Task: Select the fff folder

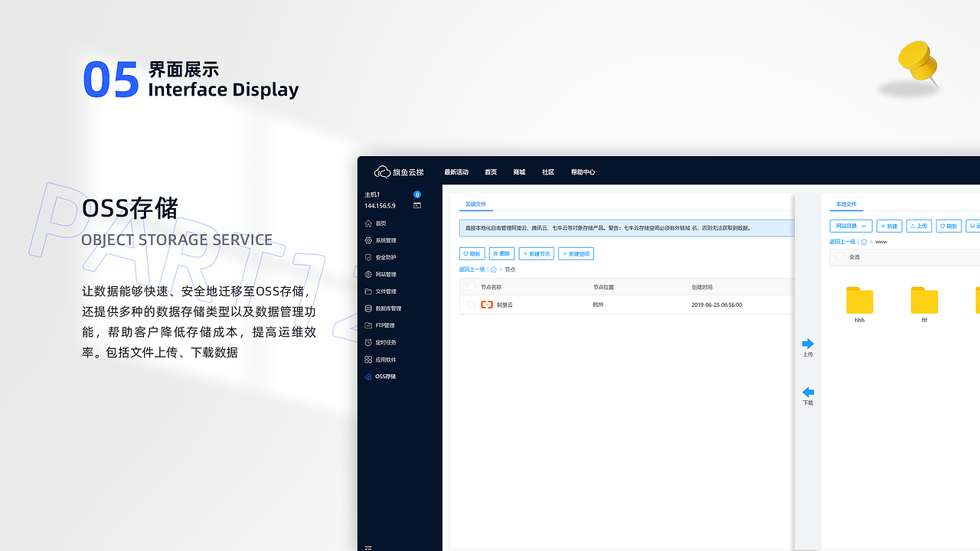Action: 924,301
